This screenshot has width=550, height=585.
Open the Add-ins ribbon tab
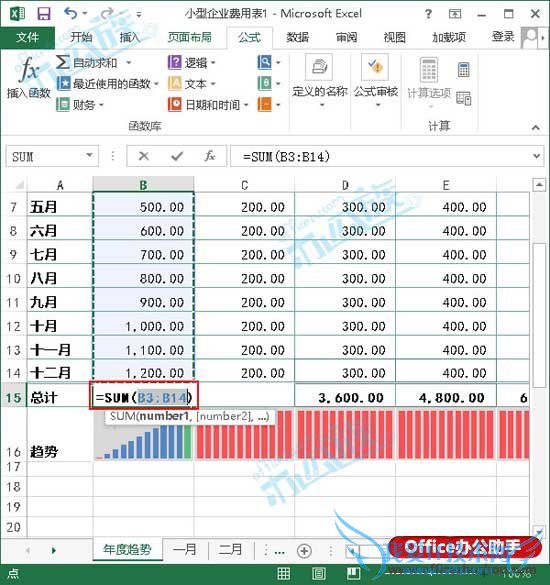coord(449,37)
